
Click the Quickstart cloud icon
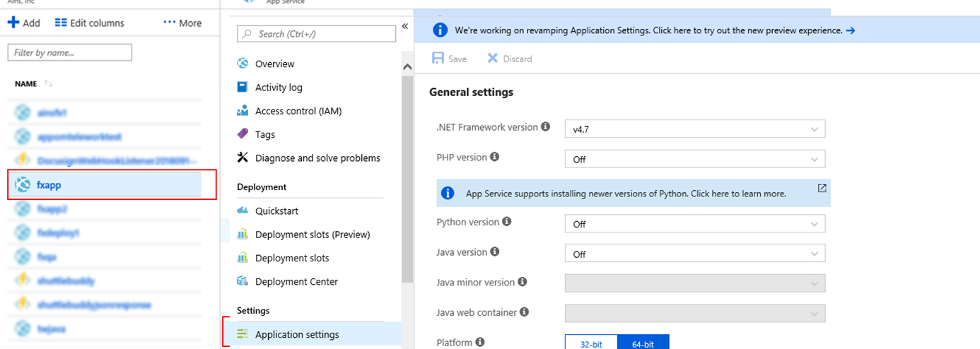coord(243,211)
